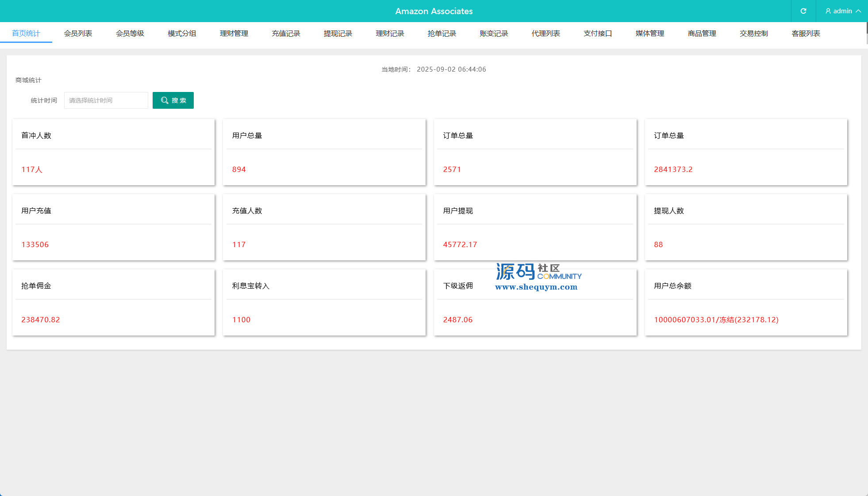Open the 会员等级 tab
The width and height of the screenshot is (868, 496).
click(x=130, y=34)
